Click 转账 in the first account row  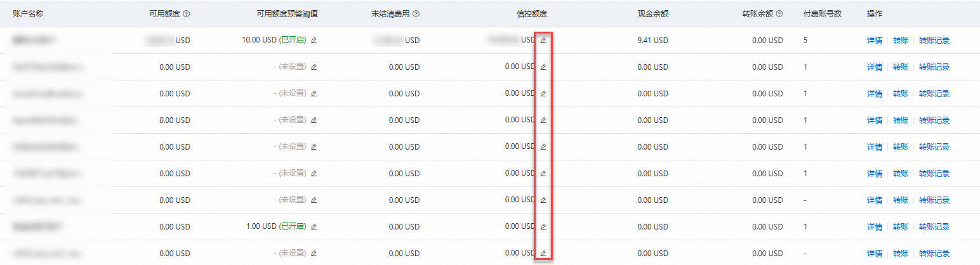click(x=901, y=41)
